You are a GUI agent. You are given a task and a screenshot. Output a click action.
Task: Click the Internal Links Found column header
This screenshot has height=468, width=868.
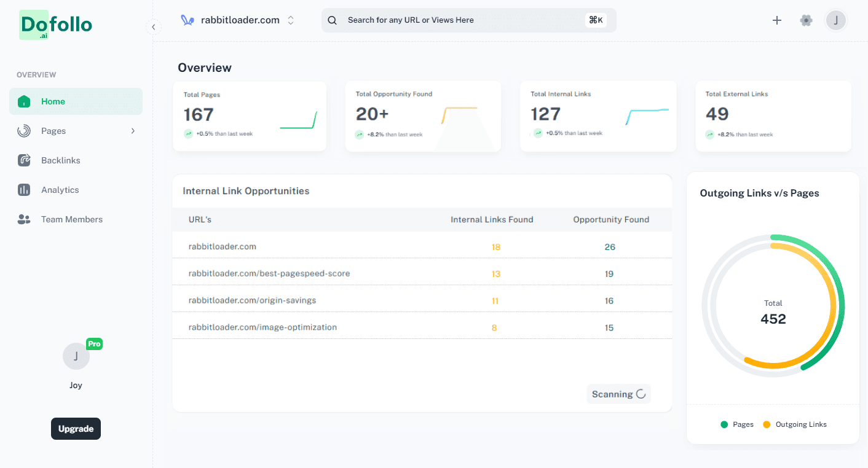pyautogui.click(x=492, y=219)
